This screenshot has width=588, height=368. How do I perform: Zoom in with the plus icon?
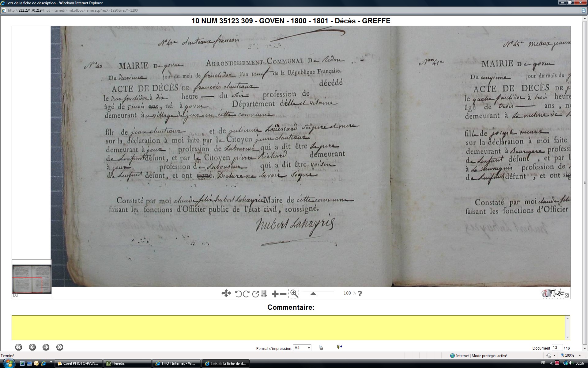coord(275,294)
